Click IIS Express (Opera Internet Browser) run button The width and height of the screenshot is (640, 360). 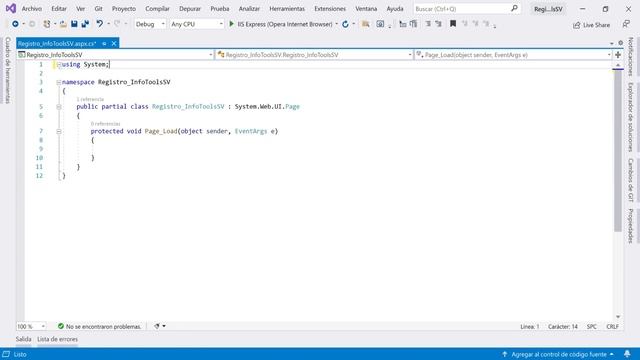(281, 24)
